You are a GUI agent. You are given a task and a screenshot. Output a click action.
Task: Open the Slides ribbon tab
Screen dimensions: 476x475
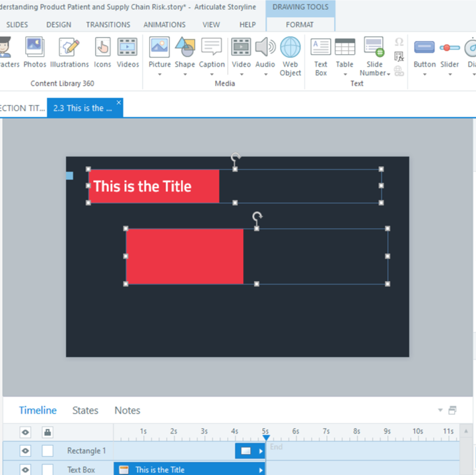pos(17,24)
